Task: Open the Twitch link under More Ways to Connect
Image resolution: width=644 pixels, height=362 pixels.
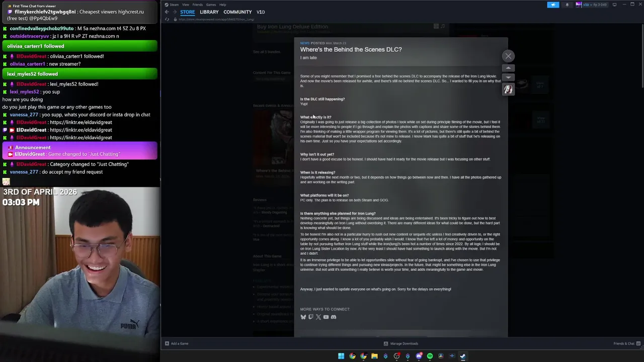Action: coord(310,317)
